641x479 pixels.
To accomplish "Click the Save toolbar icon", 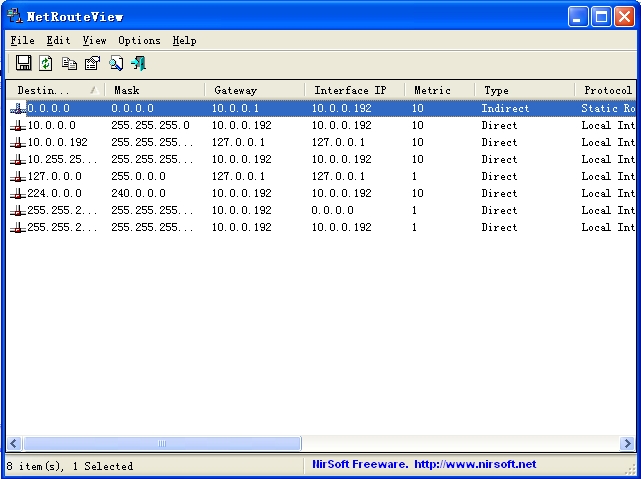I will [x=24, y=63].
